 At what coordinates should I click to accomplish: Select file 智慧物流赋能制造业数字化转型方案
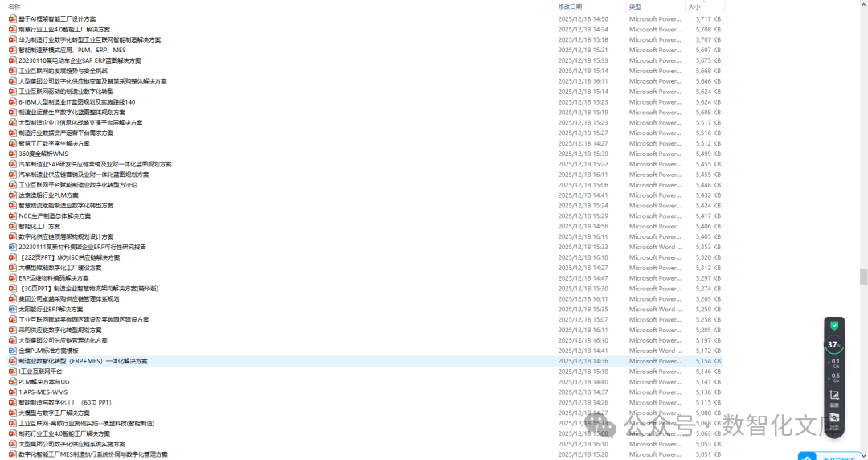coord(66,206)
